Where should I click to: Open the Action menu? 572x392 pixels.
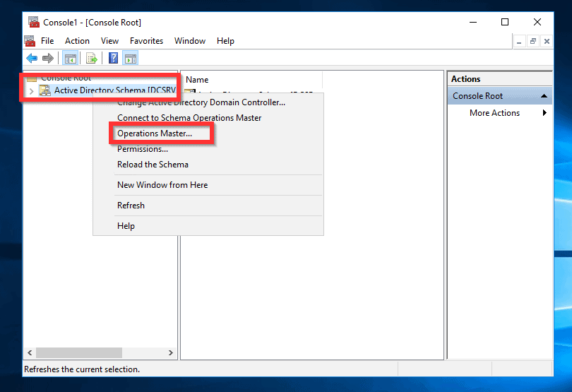[x=77, y=41]
